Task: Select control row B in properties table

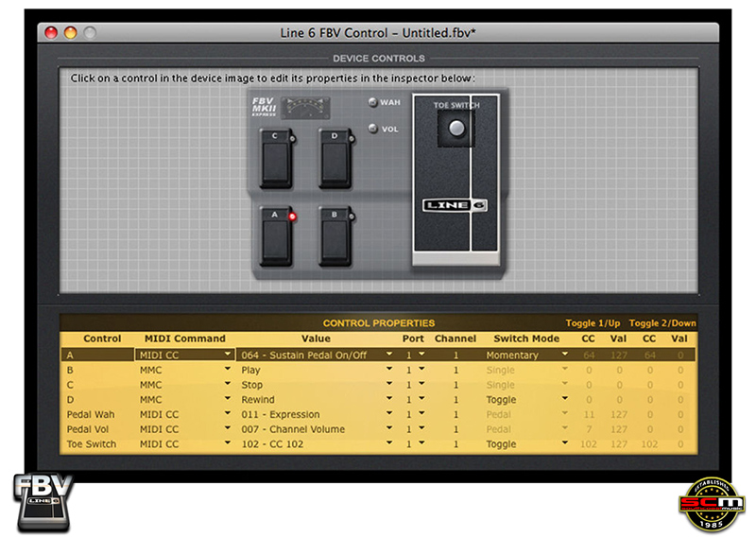Action: pyautogui.click(x=378, y=370)
